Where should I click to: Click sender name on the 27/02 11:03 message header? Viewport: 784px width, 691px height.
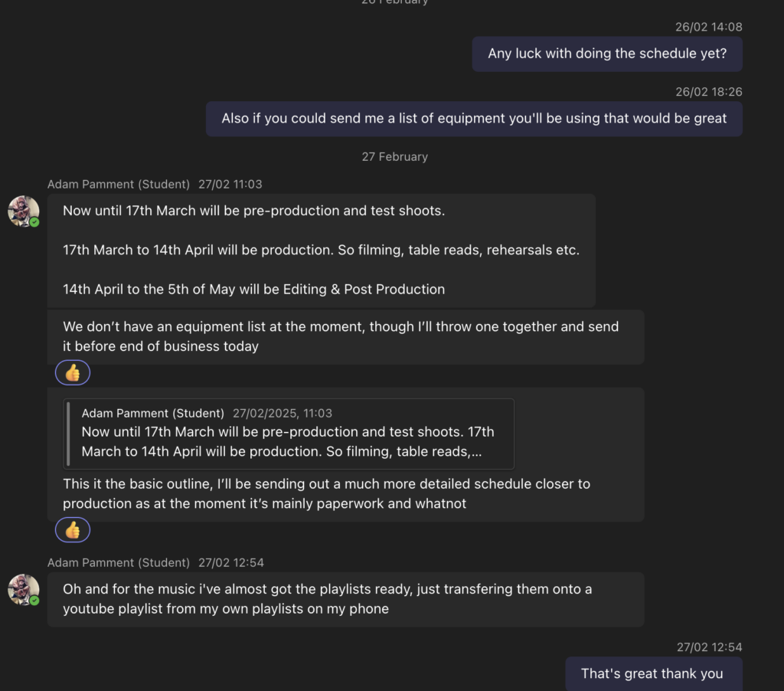coord(119,185)
